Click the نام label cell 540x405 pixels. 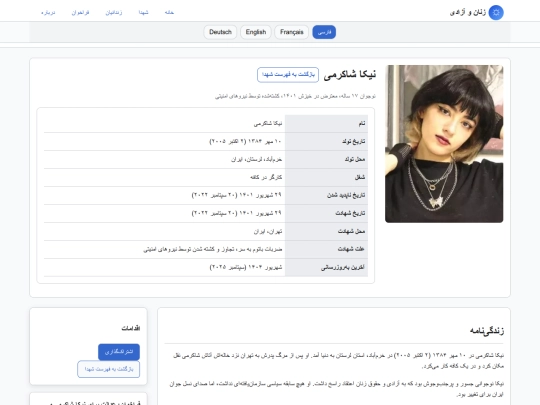(x=326, y=123)
